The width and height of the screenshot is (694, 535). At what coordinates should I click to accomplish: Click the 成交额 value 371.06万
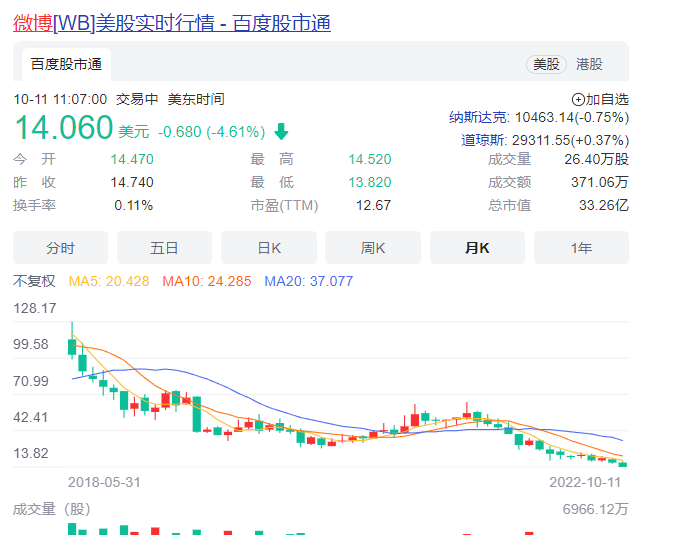pos(600,182)
